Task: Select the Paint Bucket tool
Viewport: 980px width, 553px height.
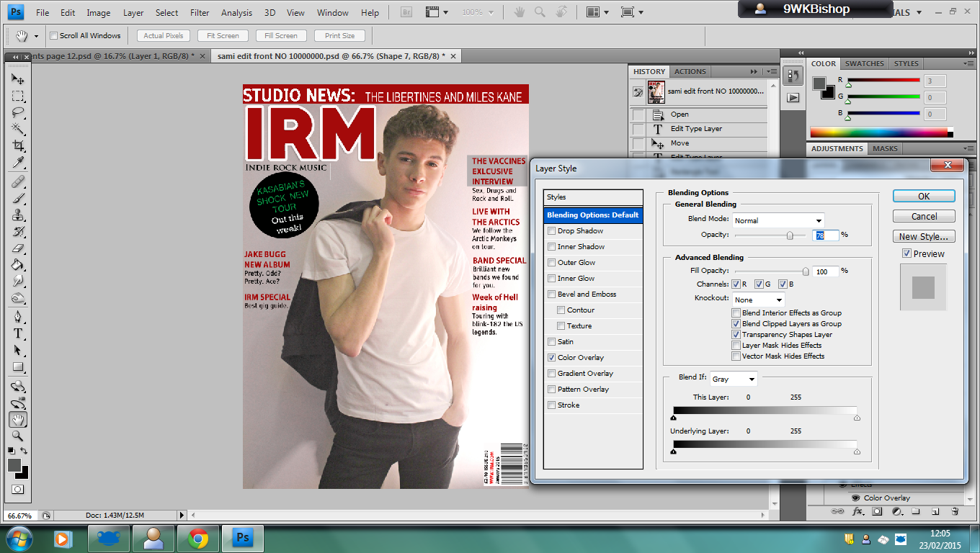Action: click(x=18, y=264)
